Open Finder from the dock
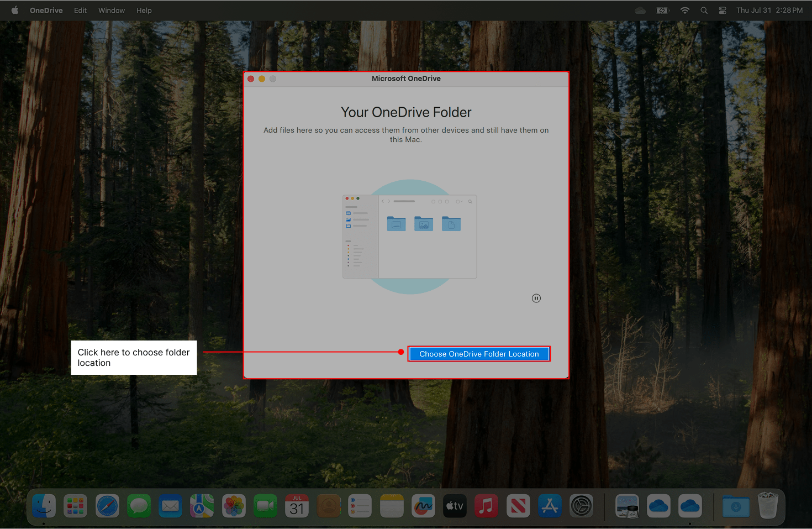Viewport: 812px width, 529px height. coord(44,506)
